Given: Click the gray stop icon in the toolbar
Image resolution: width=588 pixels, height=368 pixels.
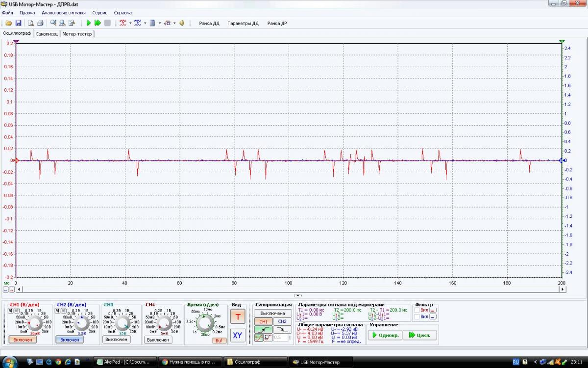Looking at the screenshot, I should 107,23.
